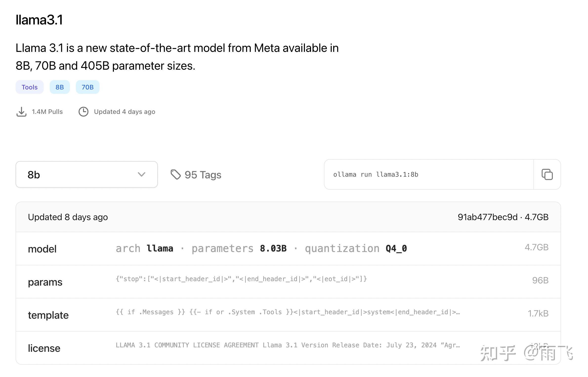Open the 95 Tags link
This screenshot has height=377, width=588.
click(x=203, y=175)
